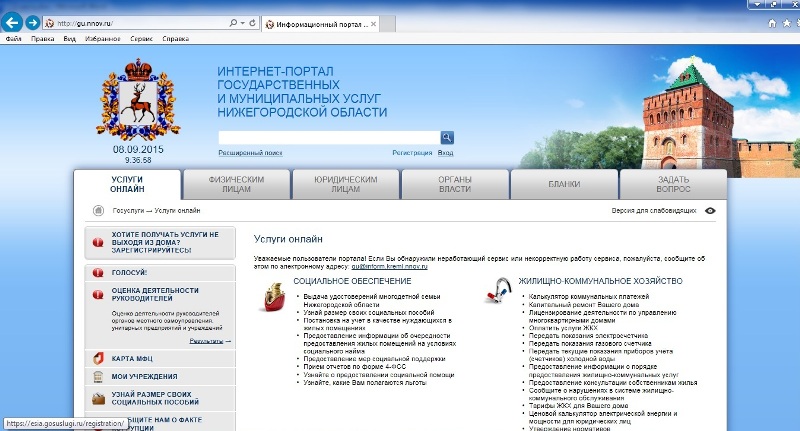Open the Сервис menu
The image size is (800, 431).
pyautogui.click(x=141, y=39)
